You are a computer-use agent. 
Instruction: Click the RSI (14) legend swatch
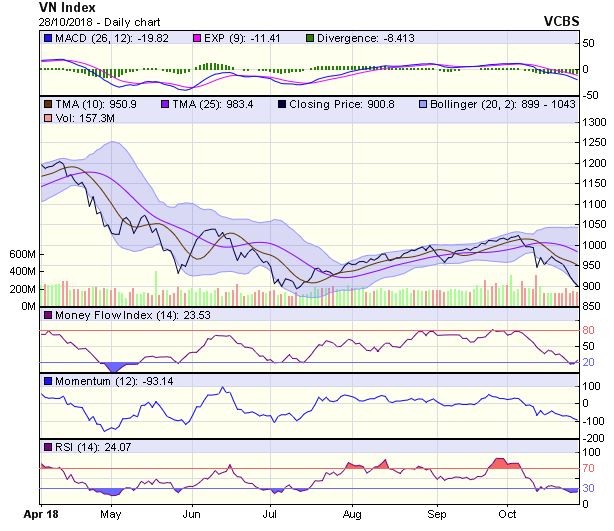click(47, 446)
